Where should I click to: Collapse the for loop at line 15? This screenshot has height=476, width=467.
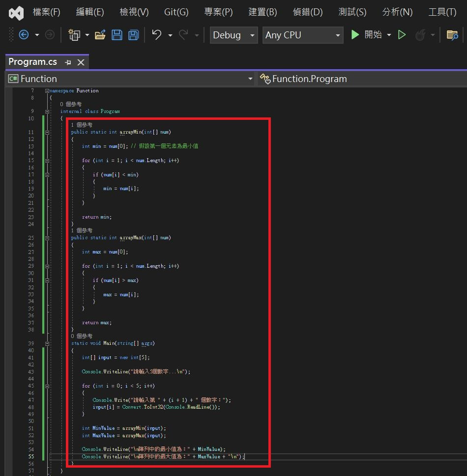pos(47,161)
